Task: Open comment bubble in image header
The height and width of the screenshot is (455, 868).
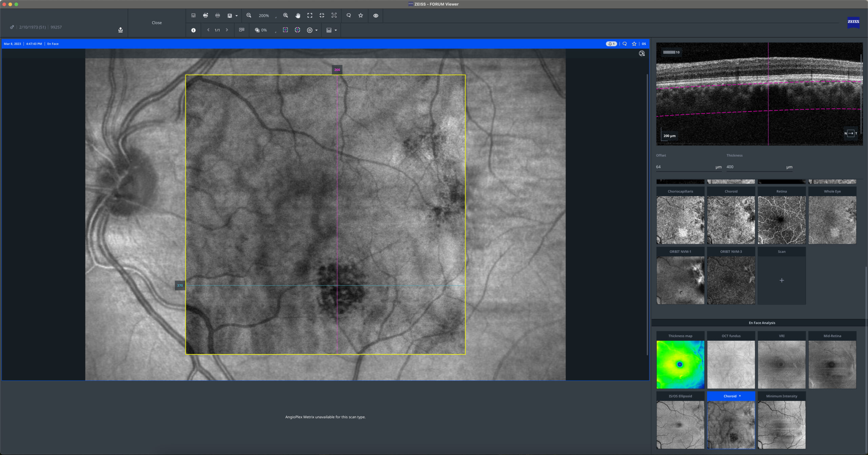Action: click(x=625, y=44)
